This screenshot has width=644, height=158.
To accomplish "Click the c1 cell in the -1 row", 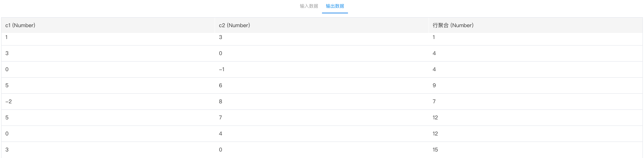I will (108, 70).
